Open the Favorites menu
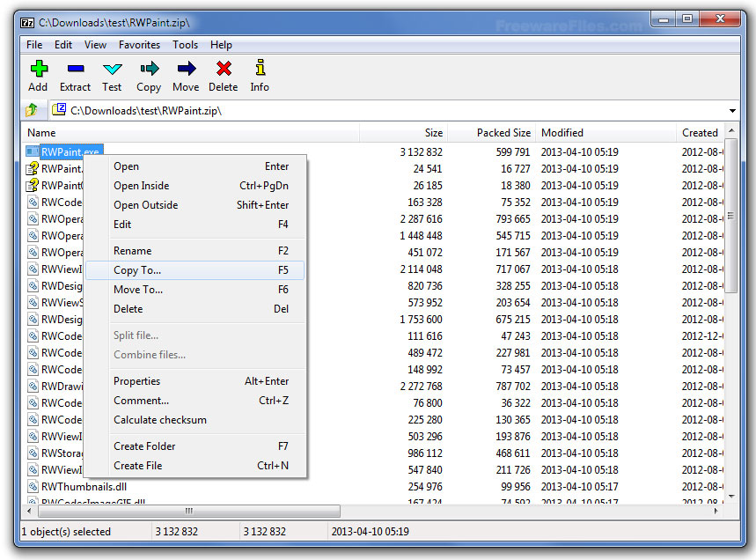Viewport: 756px width, 560px height. (139, 45)
